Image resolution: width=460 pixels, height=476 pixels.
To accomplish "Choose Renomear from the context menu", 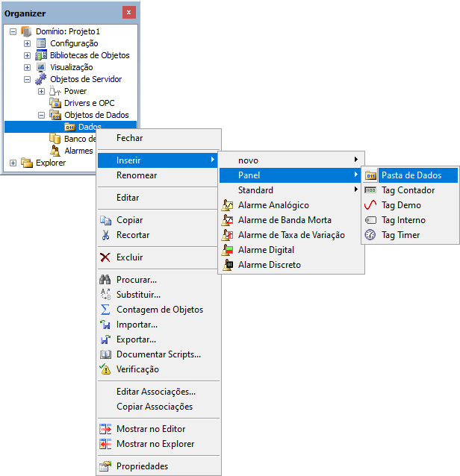I will (137, 175).
